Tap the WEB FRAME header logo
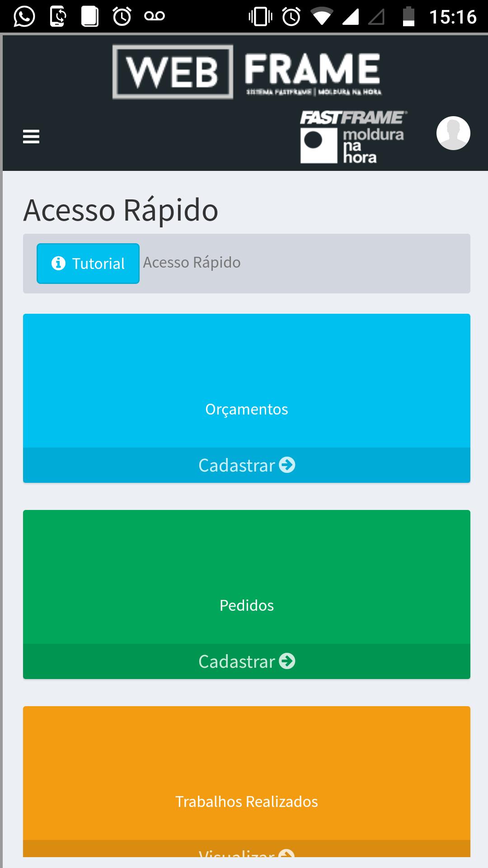This screenshot has height=868, width=488. pos(247,71)
